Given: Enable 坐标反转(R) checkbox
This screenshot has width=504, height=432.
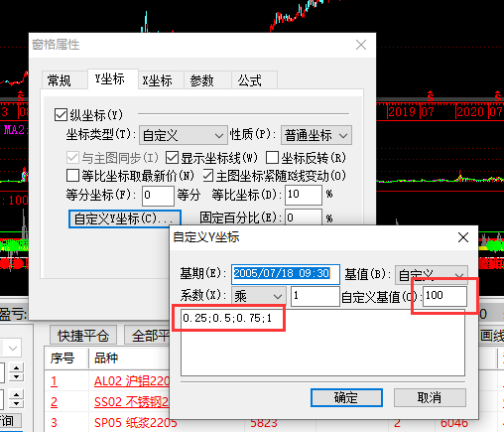Looking at the screenshot, I should pos(272,158).
